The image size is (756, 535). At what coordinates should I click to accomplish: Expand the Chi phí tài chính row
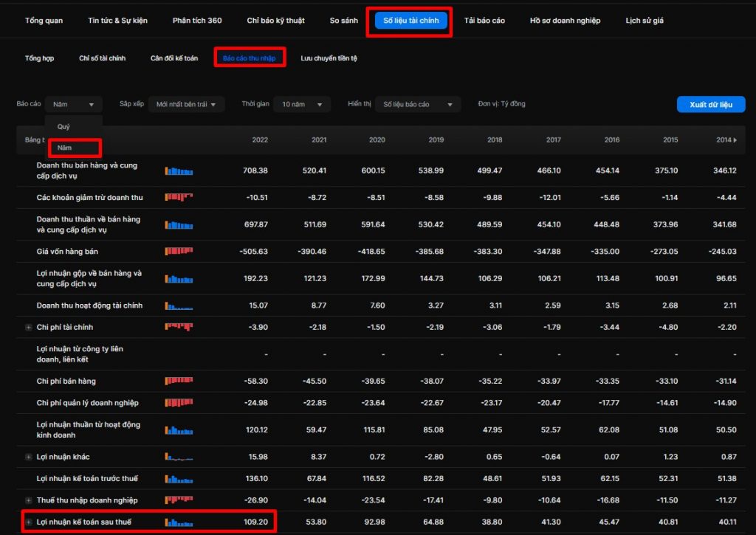29,327
